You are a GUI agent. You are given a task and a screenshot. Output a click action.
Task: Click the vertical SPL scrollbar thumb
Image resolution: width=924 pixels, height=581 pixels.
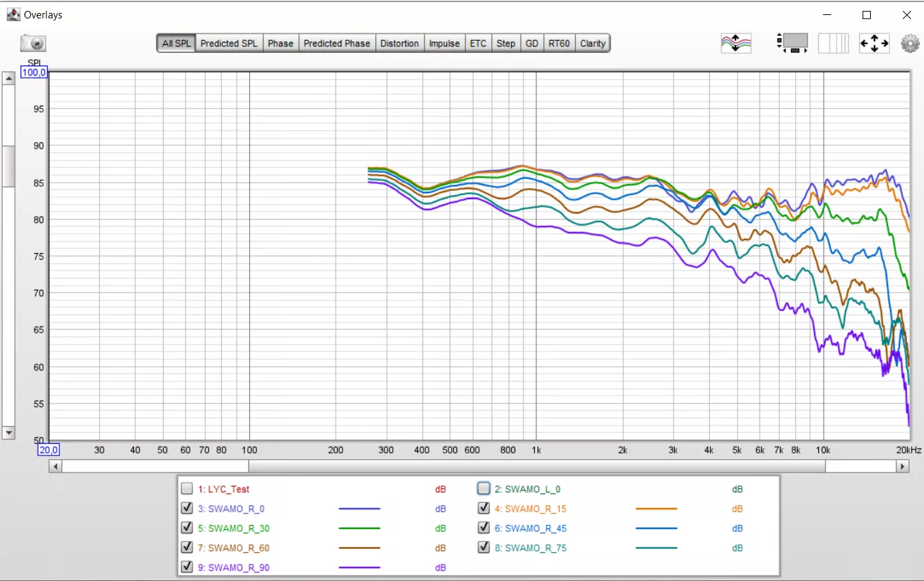point(9,166)
